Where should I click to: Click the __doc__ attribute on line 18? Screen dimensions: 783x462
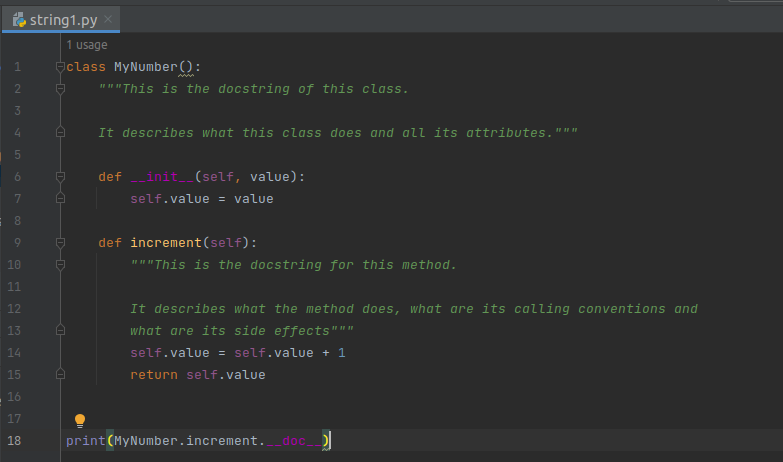294,441
